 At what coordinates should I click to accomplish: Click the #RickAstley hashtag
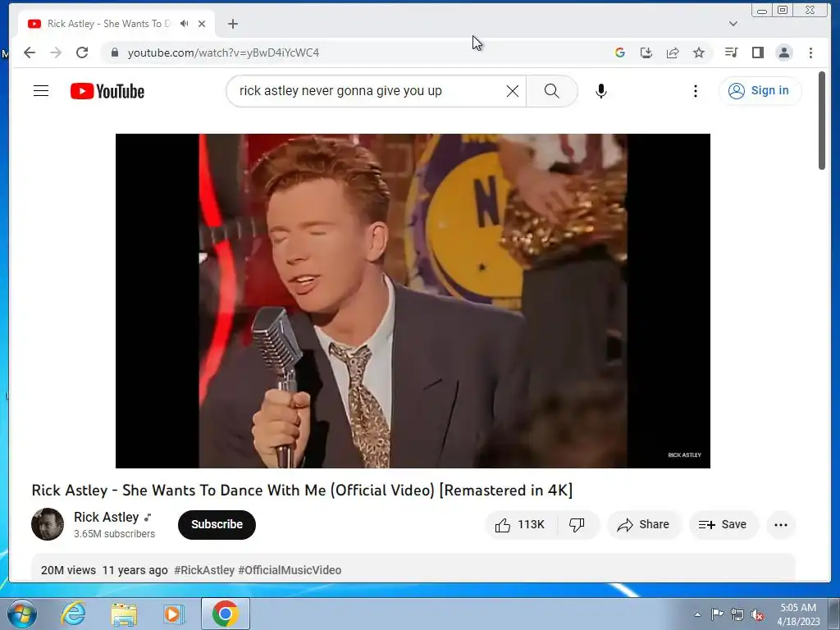tap(204, 570)
